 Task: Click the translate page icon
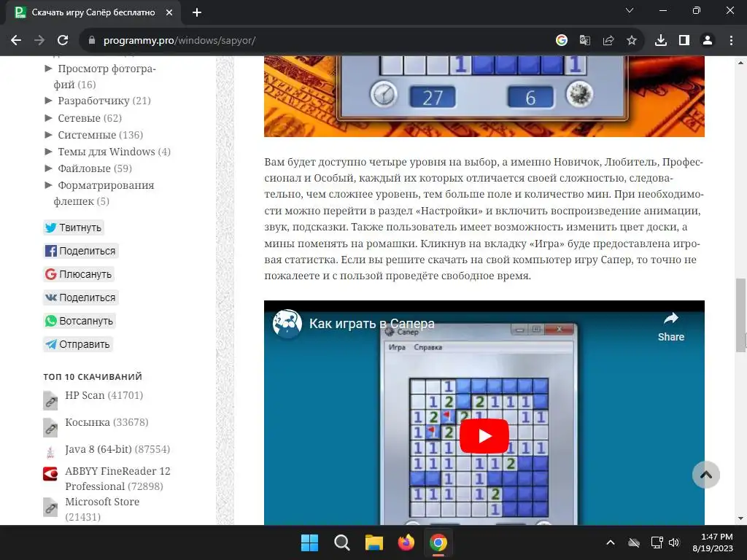[x=585, y=41]
